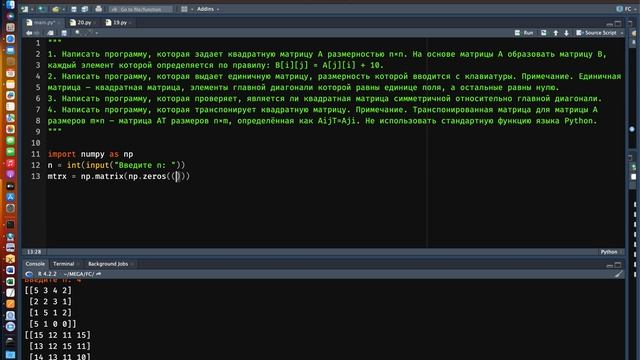Click console output row '[[5 3 4 2]'
Screen dimensions: 640x360
48,290
